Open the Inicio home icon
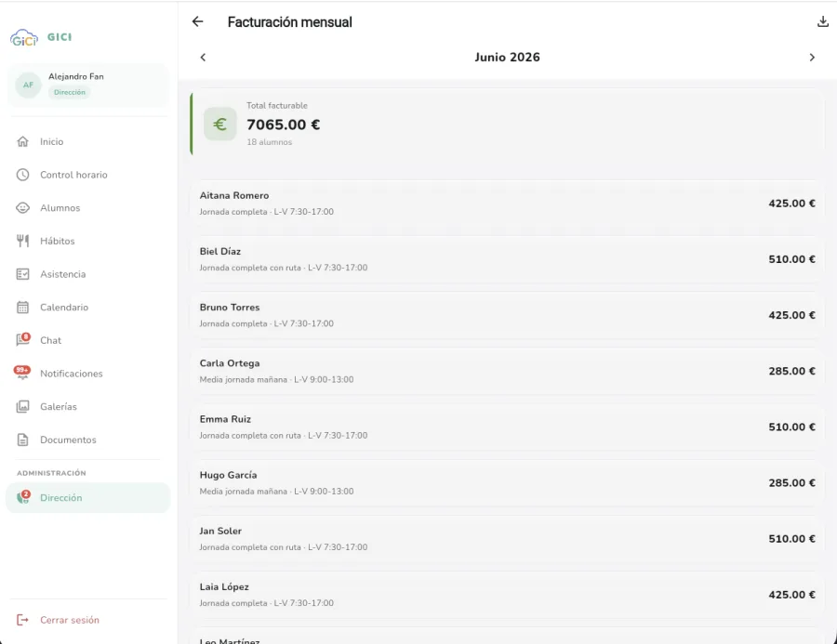 tap(22, 141)
